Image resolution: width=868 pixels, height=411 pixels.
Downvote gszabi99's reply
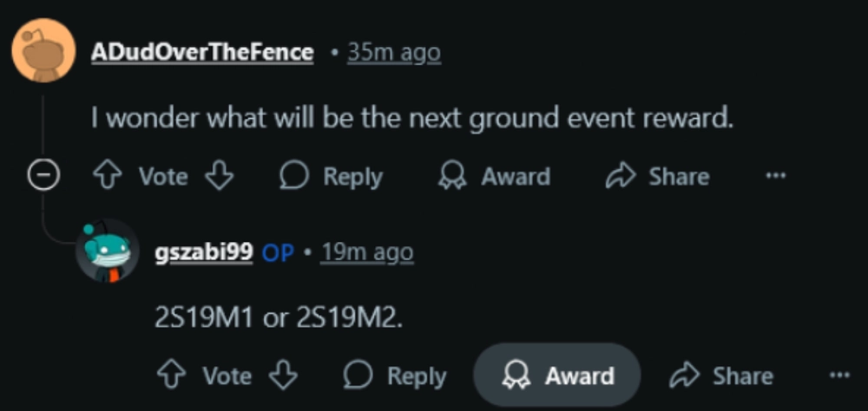283,376
